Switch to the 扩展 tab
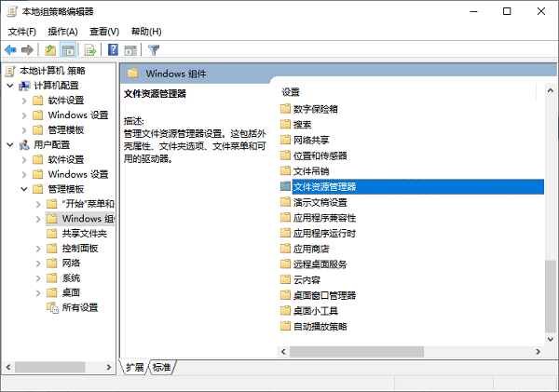 click(135, 367)
